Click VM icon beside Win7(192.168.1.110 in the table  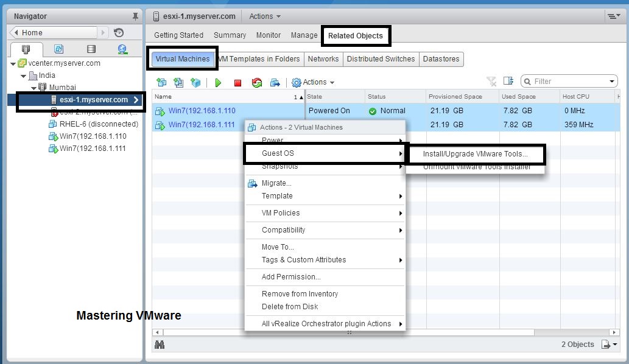[160, 111]
